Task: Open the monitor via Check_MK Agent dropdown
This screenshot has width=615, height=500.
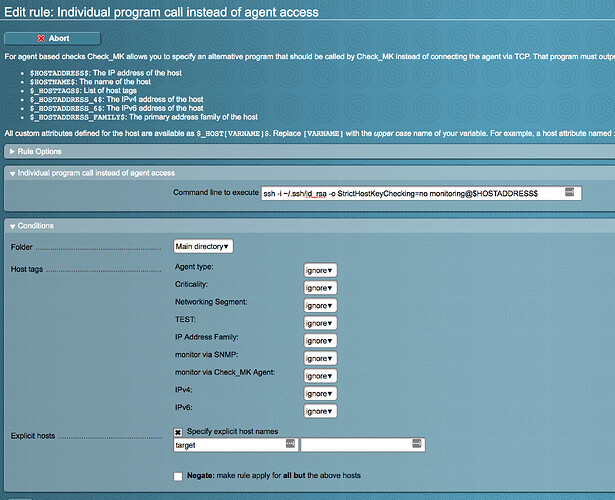Action: pos(320,376)
